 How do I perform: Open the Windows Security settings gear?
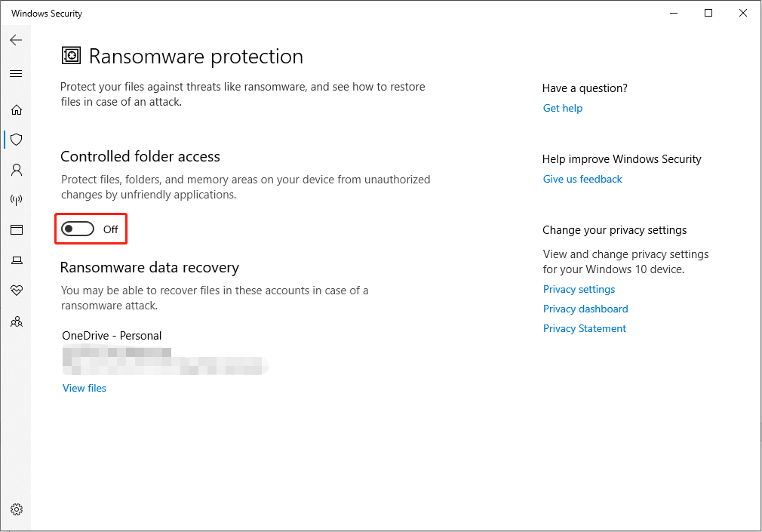click(17, 509)
